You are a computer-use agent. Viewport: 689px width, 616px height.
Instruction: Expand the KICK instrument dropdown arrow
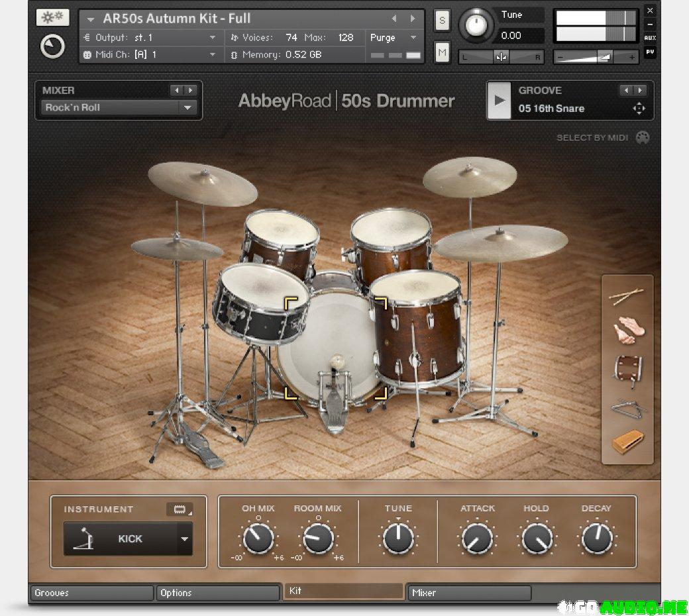(184, 539)
